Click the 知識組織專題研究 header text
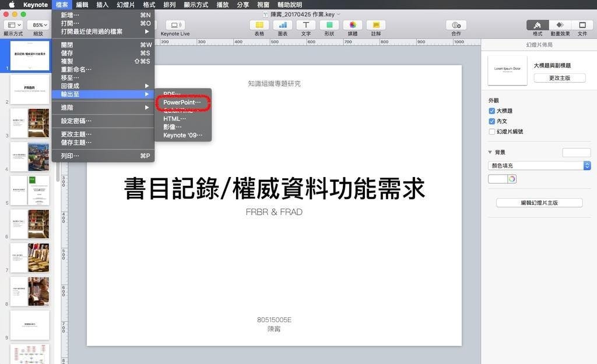The height and width of the screenshot is (364, 597). 274,84
